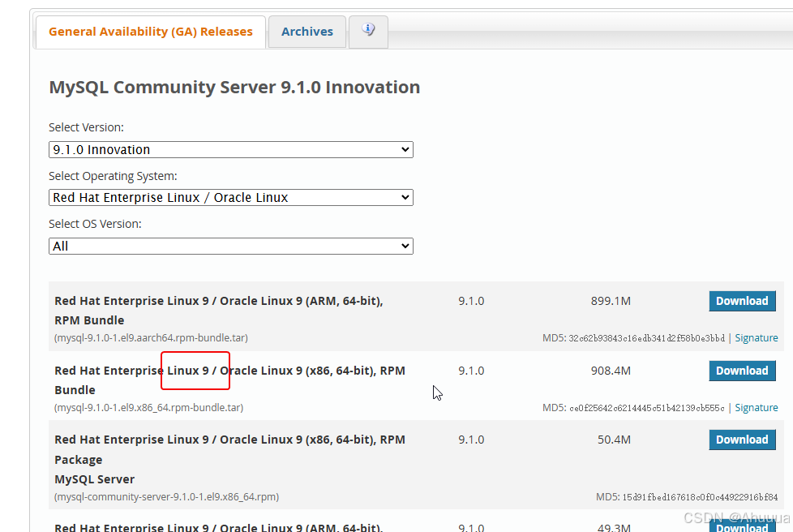Click version 9.1.0 in the 908.4M row

coord(471,371)
